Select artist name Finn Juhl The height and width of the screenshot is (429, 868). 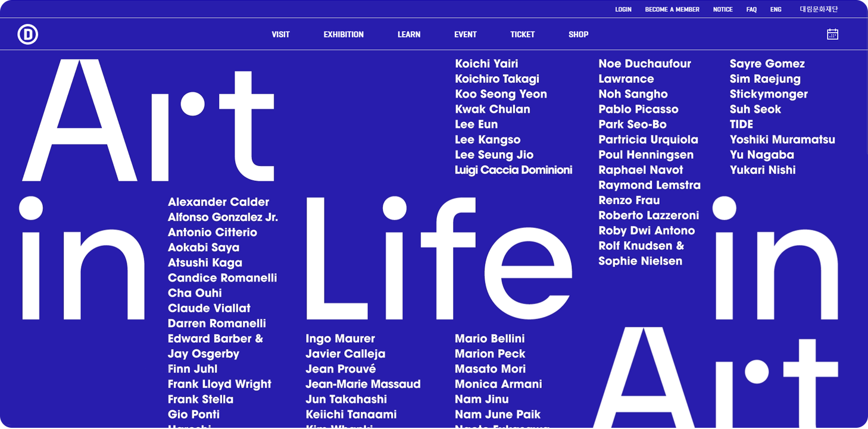pyautogui.click(x=192, y=369)
